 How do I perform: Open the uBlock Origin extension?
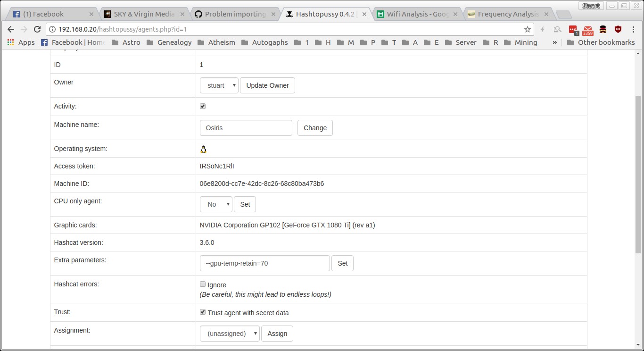(x=618, y=29)
